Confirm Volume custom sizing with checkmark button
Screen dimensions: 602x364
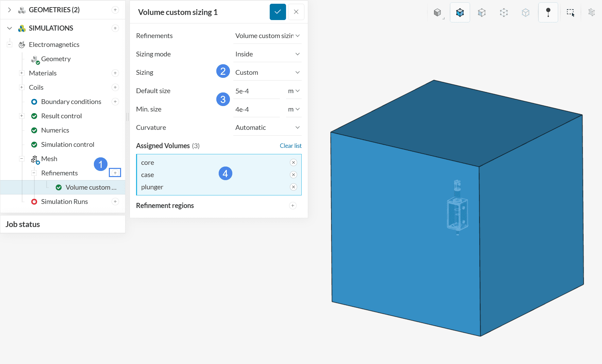278,12
